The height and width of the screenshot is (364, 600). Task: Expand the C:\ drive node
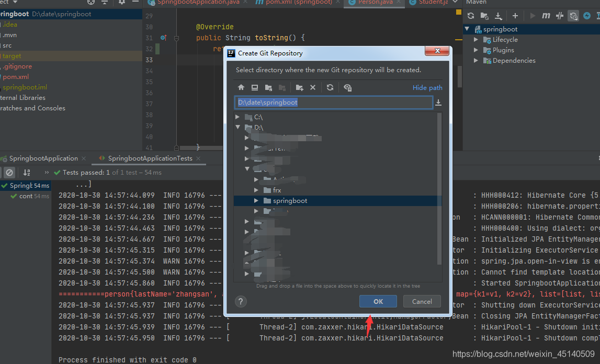point(237,117)
